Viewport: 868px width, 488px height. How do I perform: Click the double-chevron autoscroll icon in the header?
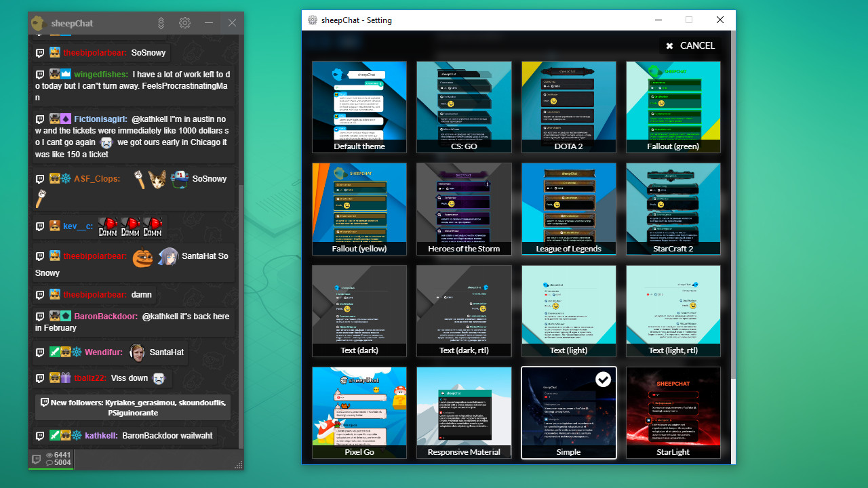click(x=161, y=22)
